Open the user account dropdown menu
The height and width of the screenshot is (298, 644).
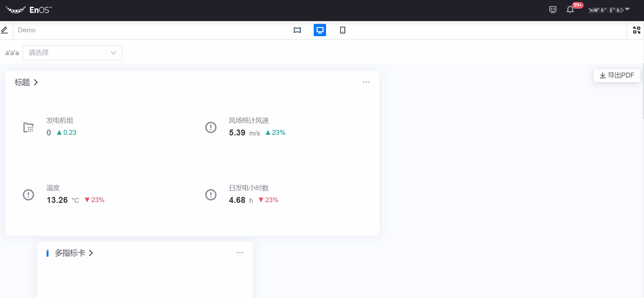click(x=609, y=10)
